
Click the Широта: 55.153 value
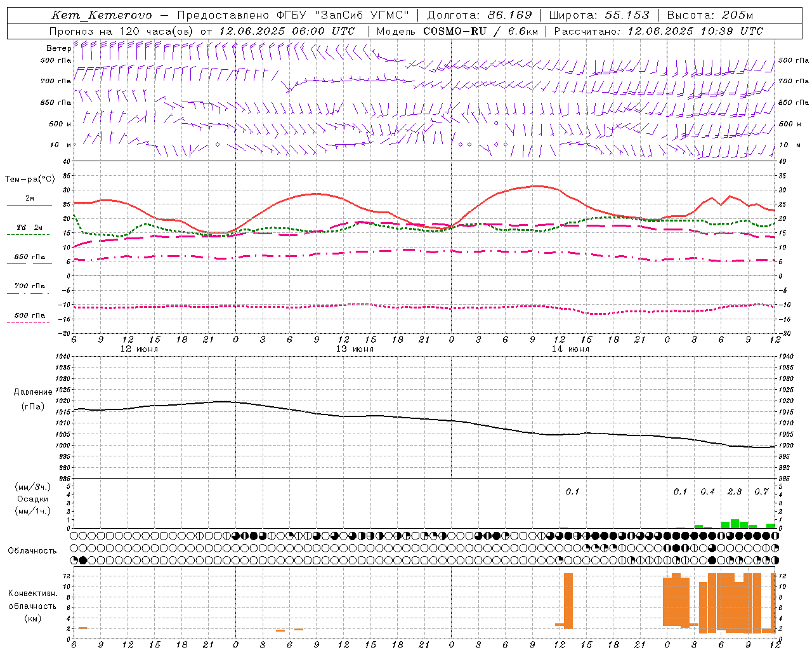pyautogui.click(x=599, y=15)
